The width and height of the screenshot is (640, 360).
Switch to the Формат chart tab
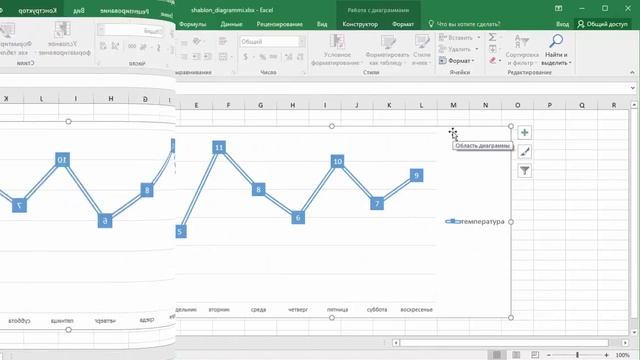(x=403, y=24)
